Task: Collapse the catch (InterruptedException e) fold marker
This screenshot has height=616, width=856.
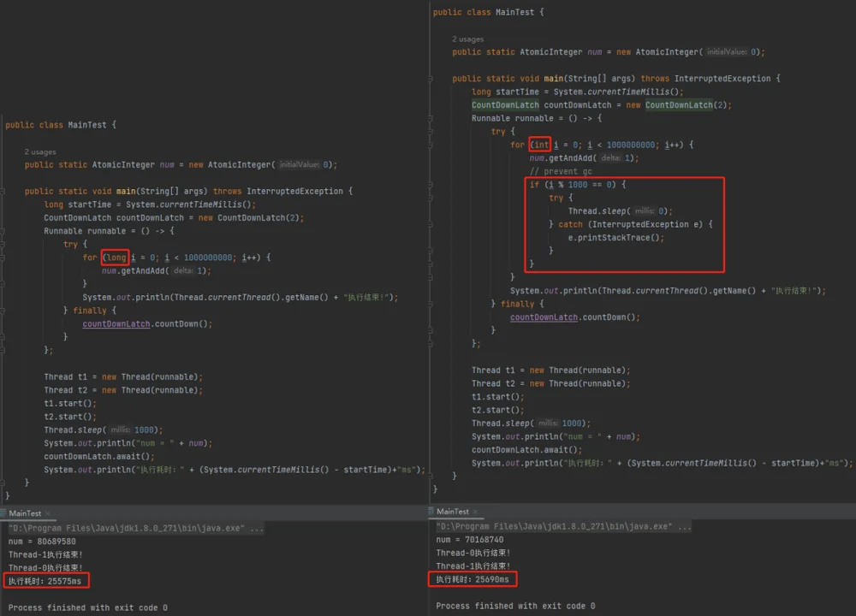Action: point(431,225)
